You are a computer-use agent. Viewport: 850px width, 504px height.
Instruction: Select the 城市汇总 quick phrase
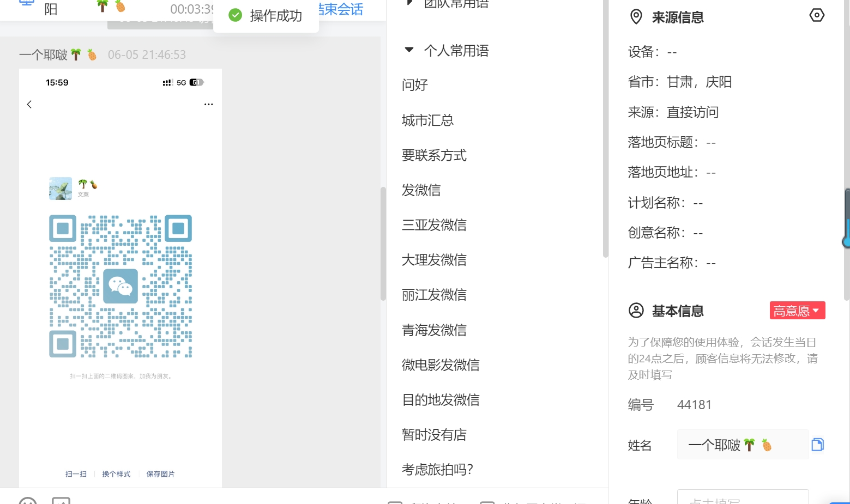427,120
